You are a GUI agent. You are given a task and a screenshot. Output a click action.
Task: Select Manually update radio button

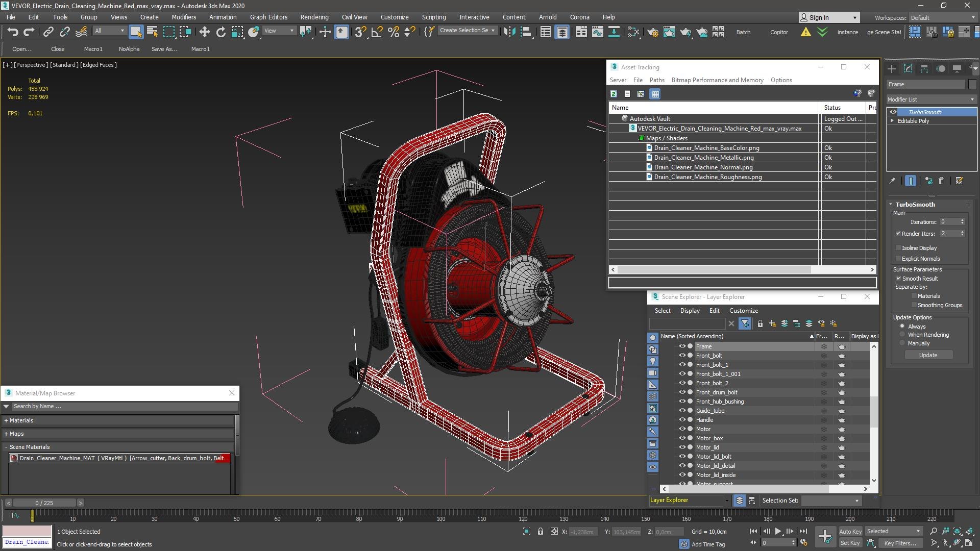(902, 343)
